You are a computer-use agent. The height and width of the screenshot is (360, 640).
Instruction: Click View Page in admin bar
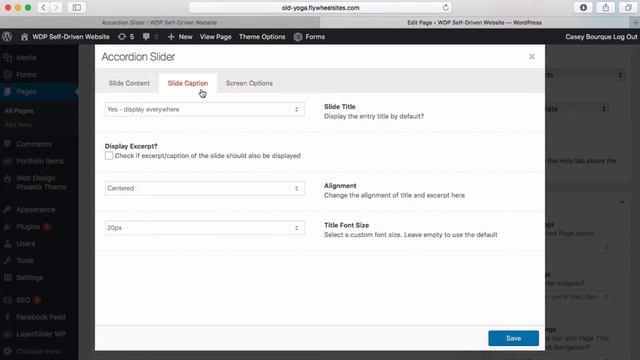tap(216, 37)
